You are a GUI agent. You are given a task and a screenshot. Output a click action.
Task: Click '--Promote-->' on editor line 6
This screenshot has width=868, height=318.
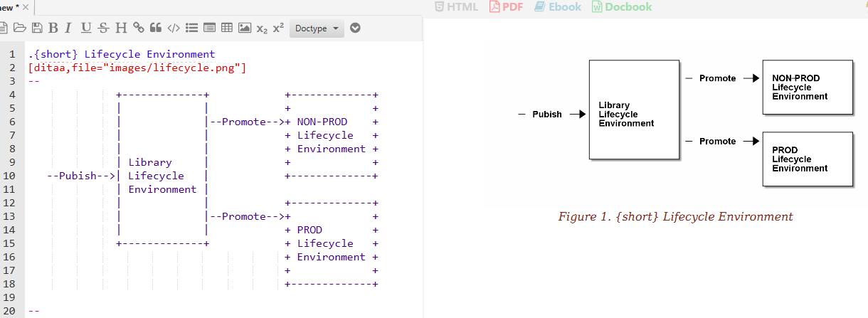tap(247, 122)
